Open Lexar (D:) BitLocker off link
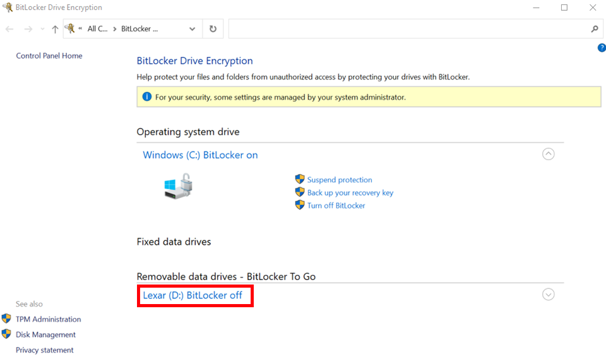 coord(193,295)
